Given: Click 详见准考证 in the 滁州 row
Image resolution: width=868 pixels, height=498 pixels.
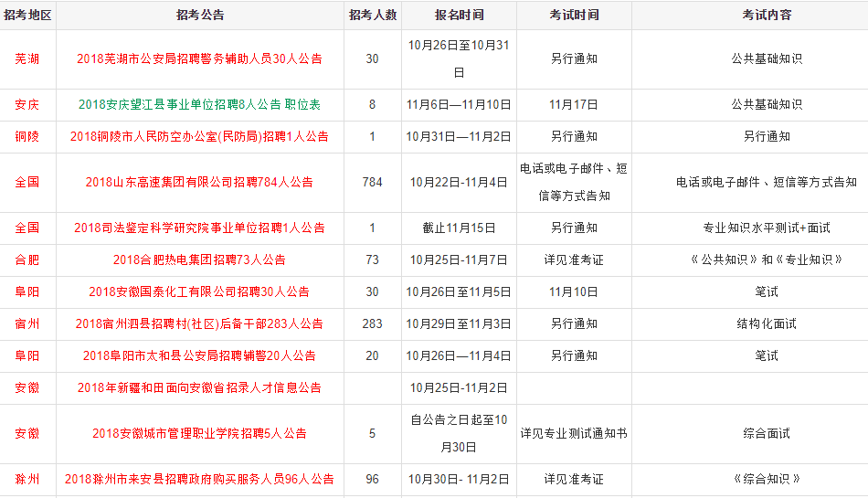Looking at the screenshot, I should [574, 479].
